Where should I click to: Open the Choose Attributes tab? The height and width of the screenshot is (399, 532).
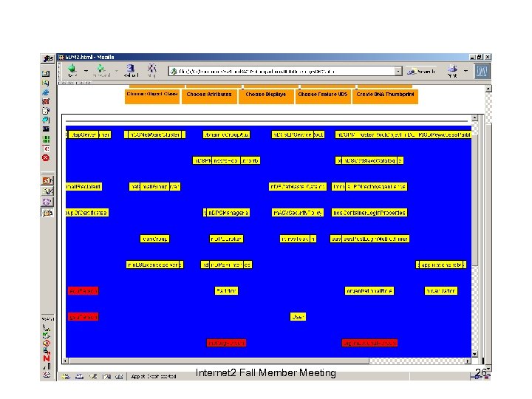coord(209,96)
